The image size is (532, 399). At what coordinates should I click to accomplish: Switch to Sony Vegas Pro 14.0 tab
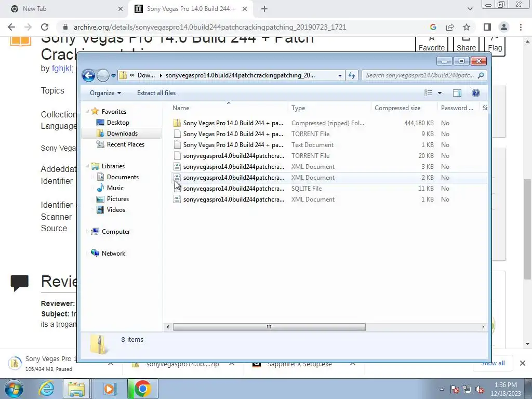point(191,9)
